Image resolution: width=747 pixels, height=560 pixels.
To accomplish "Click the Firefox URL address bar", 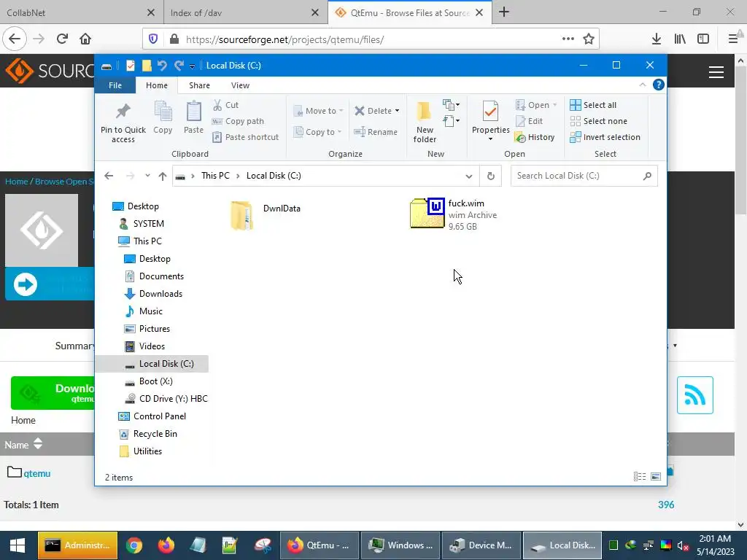I will tap(371, 39).
